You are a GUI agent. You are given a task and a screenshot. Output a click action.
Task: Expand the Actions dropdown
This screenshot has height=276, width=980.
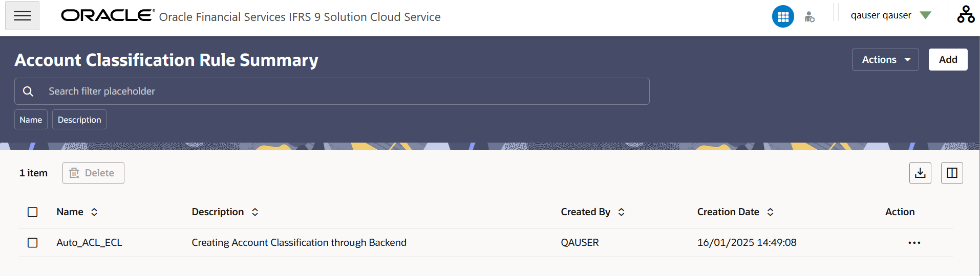point(885,60)
